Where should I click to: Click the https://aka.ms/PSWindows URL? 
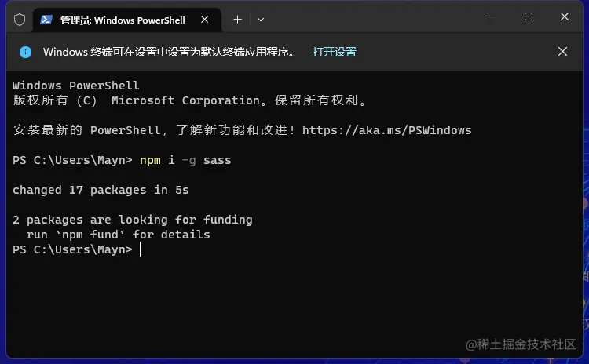coord(387,130)
